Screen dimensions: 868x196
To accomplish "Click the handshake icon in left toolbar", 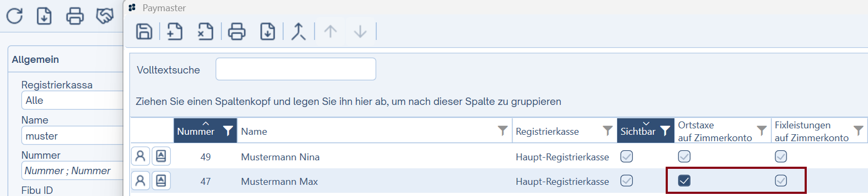I will point(105,16).
